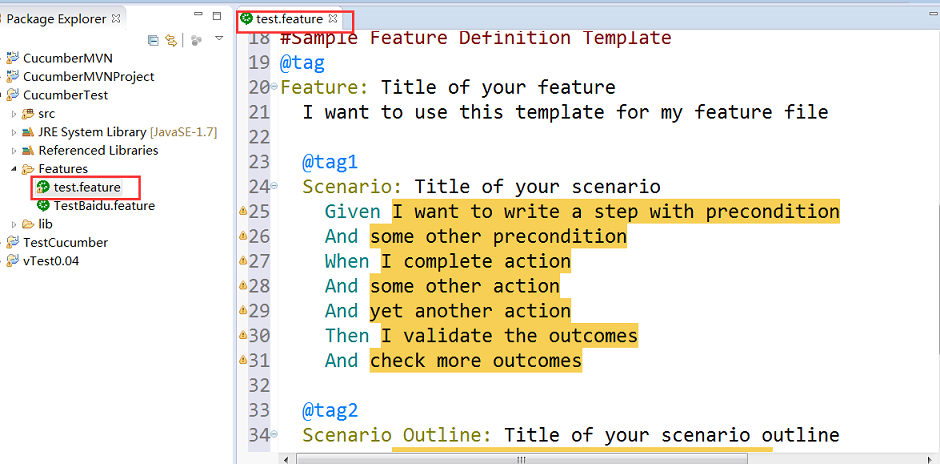Screen dimensions: 940x464
Task: Open TestBaidu.feature in the tree
Action: (104, 206)
